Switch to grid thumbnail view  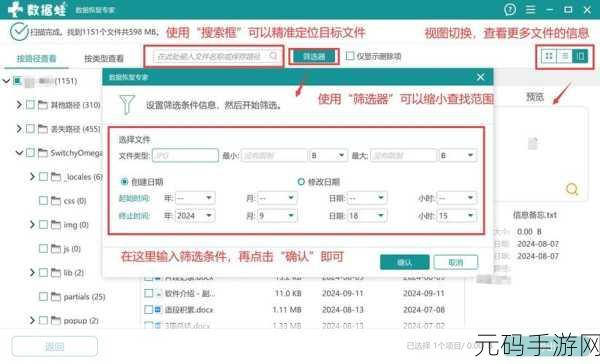coord(549,56)
